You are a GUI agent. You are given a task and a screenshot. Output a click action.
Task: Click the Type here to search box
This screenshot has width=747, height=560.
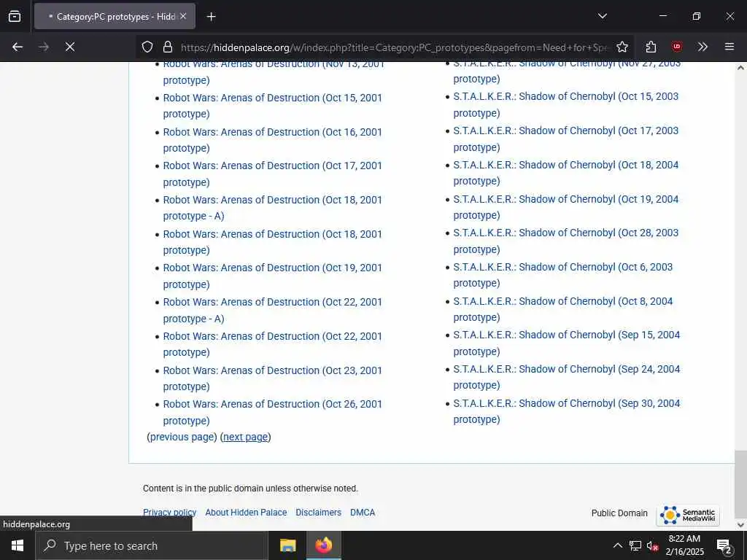pyautogui.click(x=152, y=545)
